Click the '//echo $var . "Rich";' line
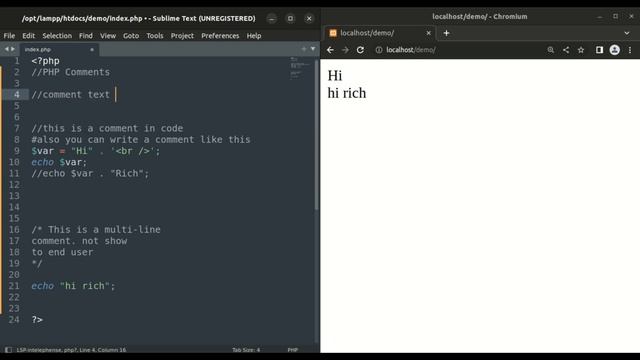 click(x=90, y=173)
